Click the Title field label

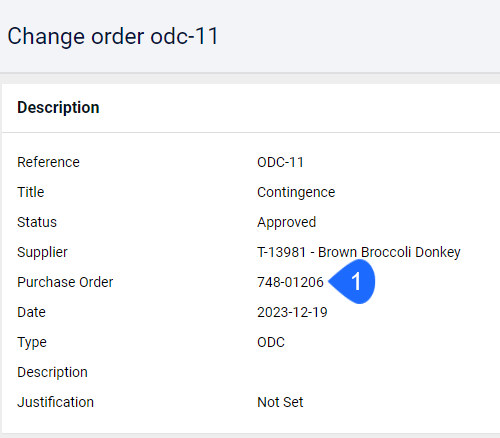31,192
